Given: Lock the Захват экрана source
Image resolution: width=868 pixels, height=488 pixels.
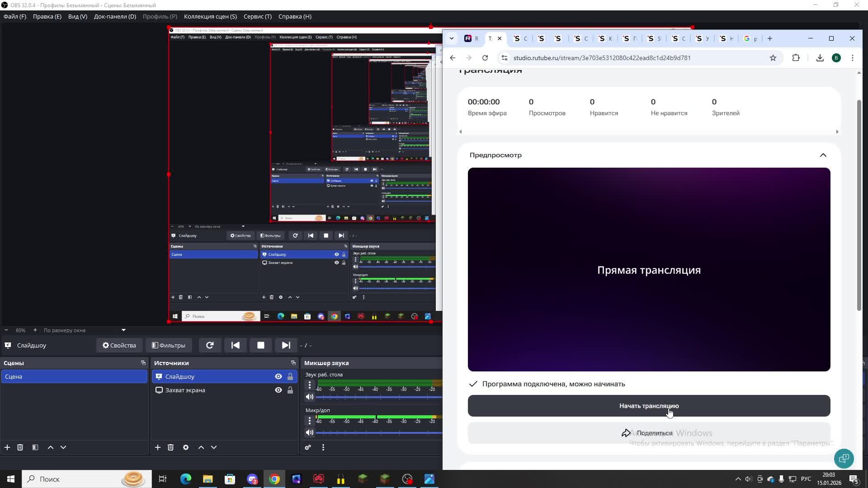Looking at the screenshot, I should (290, 390).
